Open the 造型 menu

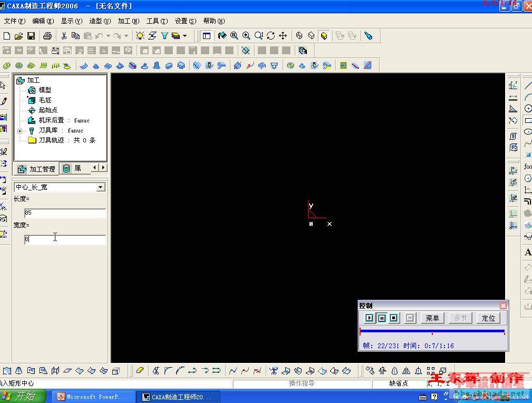coord(100,21)
